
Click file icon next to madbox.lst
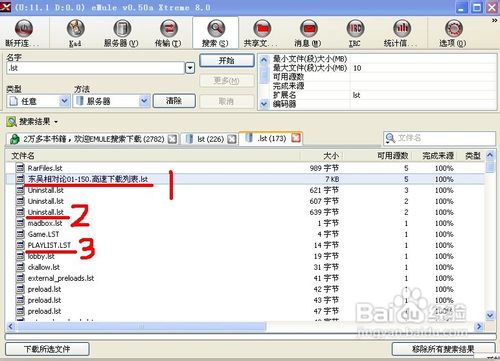(20, 223)
